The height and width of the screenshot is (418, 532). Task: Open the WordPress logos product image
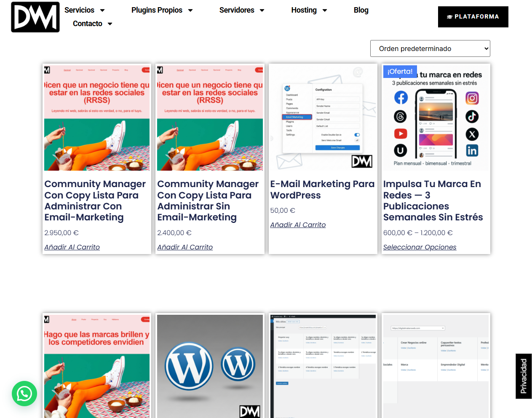(x=210, y=366)
